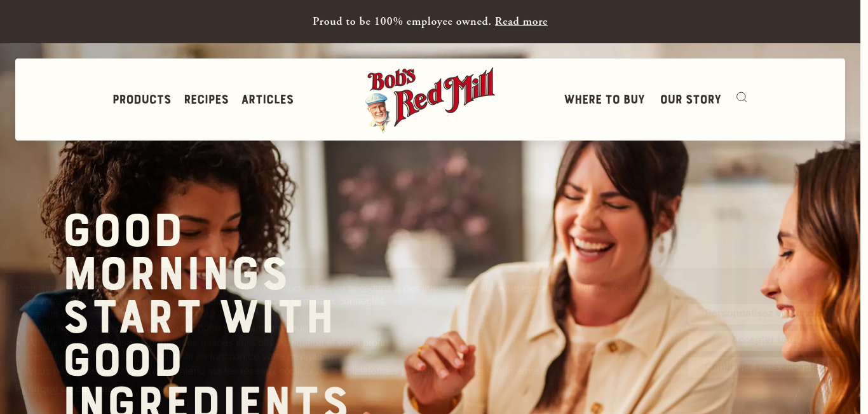Select Where to Buy
This screenshot has height=414, width=868.
[x=604, y=99]
